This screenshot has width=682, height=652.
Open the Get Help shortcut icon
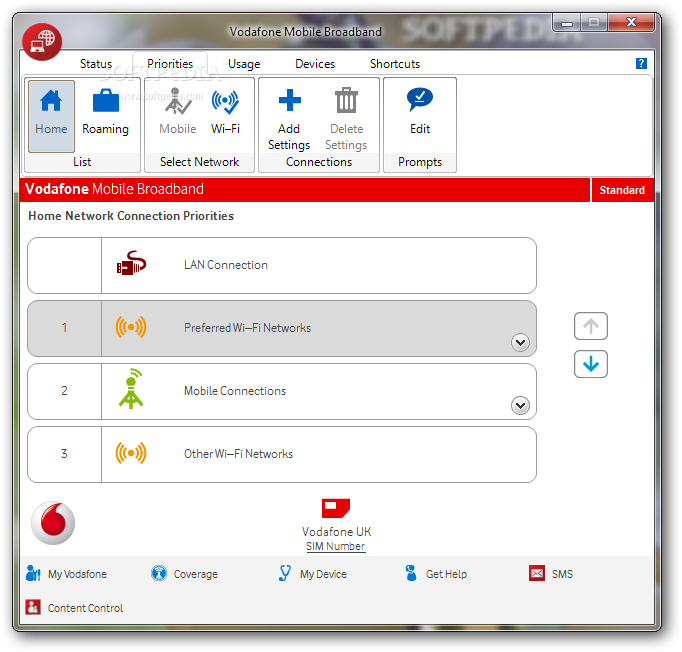pos(411,573)
